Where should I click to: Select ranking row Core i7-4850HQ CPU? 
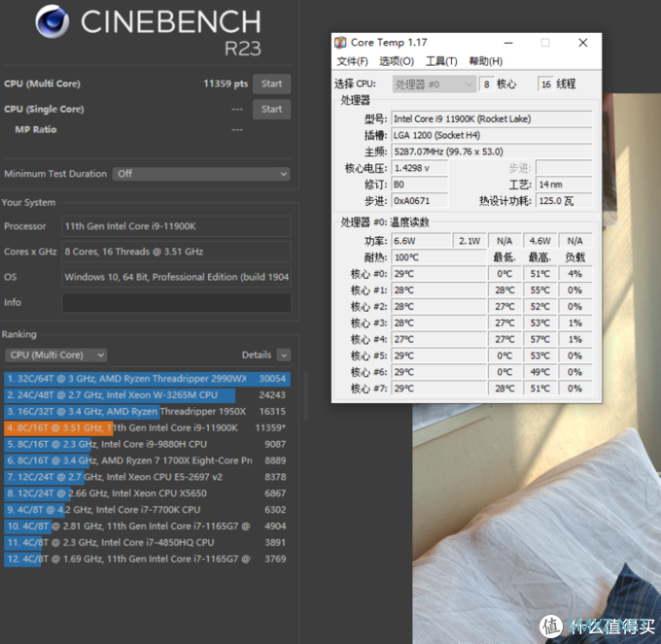tap(147, 543)
